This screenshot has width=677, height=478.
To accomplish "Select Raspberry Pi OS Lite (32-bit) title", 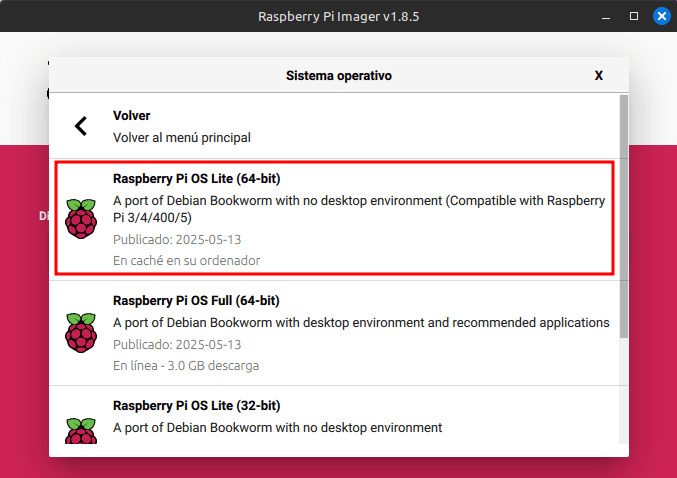I will [196, 405].
